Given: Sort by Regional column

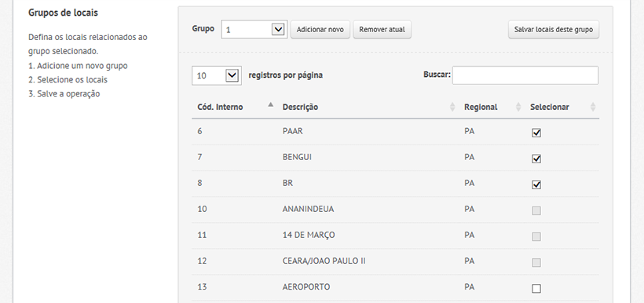Looking at the screenshot, I should [x=492, y=107].
